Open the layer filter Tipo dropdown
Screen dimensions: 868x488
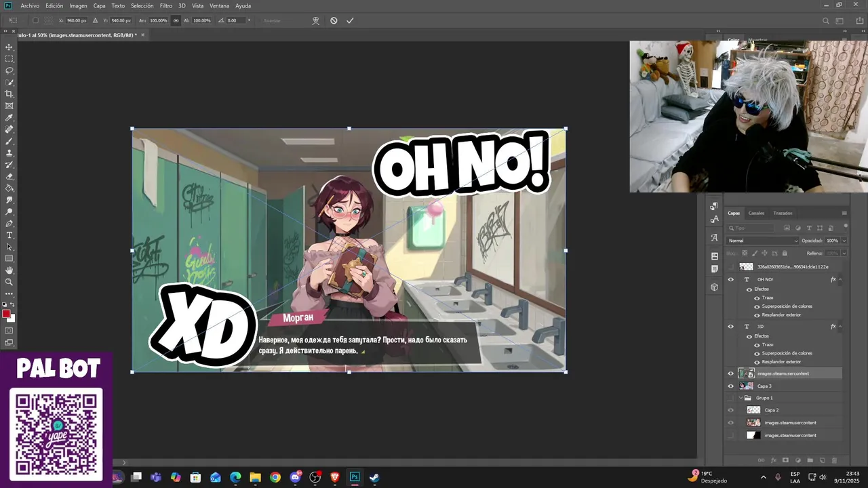coord(751,228)
